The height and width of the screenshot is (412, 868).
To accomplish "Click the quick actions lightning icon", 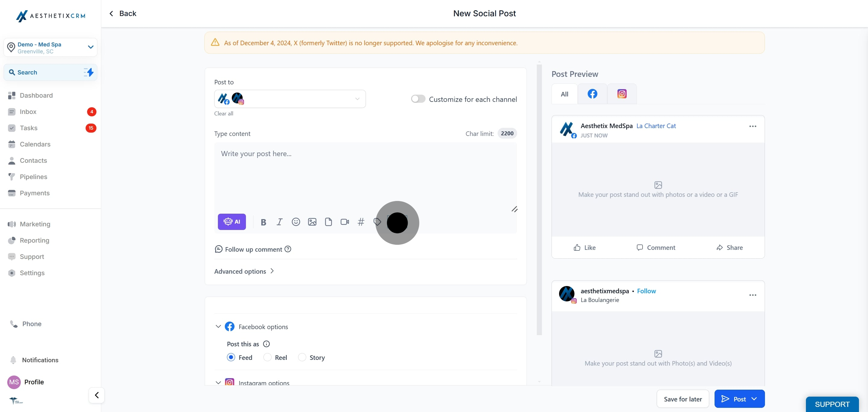I will [x=88, y=72].
